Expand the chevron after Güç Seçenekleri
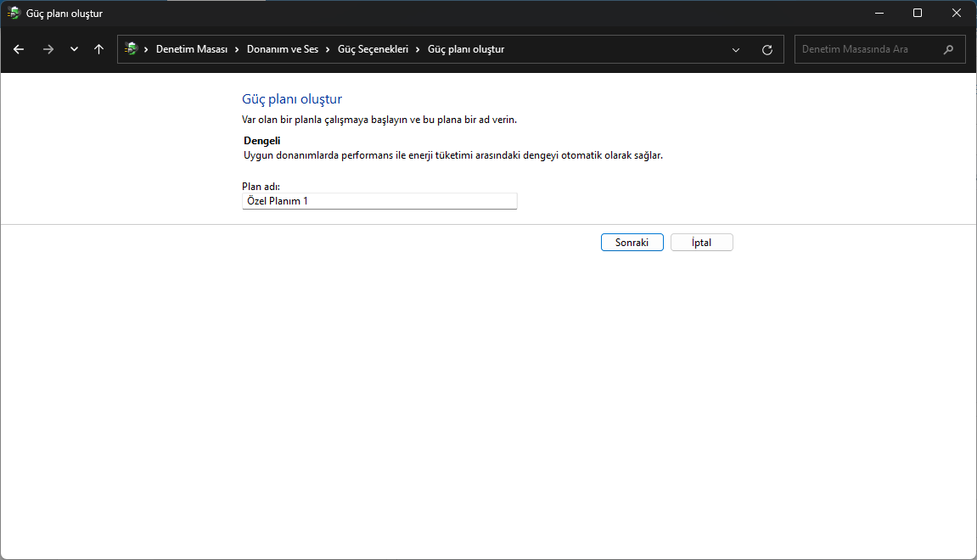 coord(418,49)
